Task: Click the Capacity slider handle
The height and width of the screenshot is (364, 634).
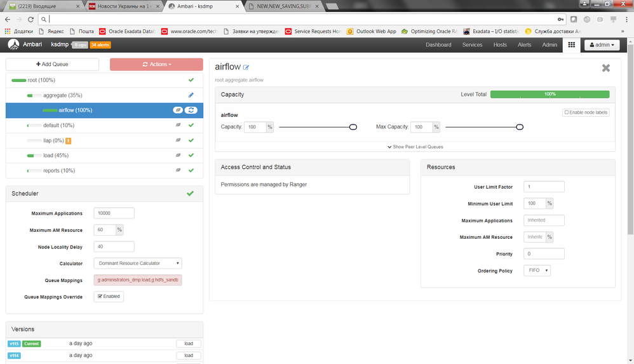Action: coord(353,127)
